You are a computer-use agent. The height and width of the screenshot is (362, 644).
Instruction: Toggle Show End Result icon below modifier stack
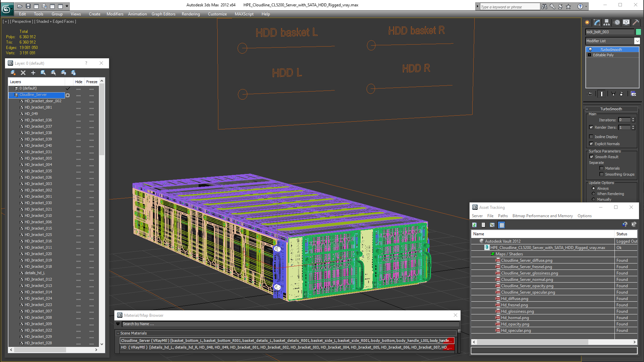click(x=602, y=94)
